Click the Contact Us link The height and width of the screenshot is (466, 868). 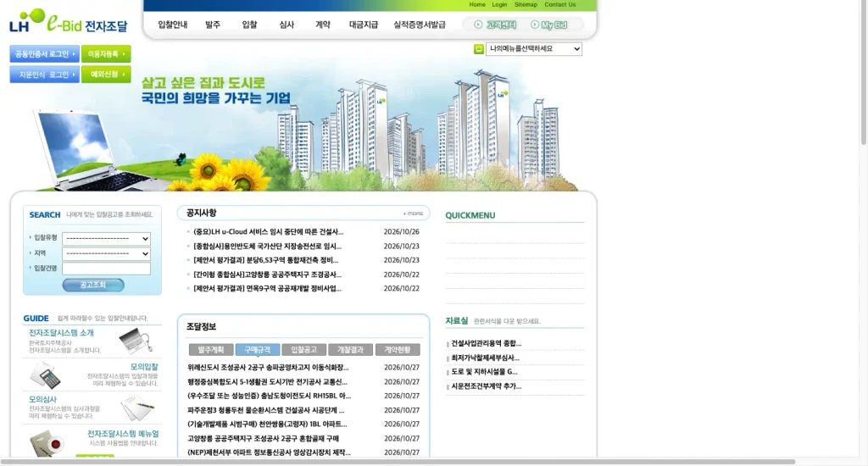560,4
